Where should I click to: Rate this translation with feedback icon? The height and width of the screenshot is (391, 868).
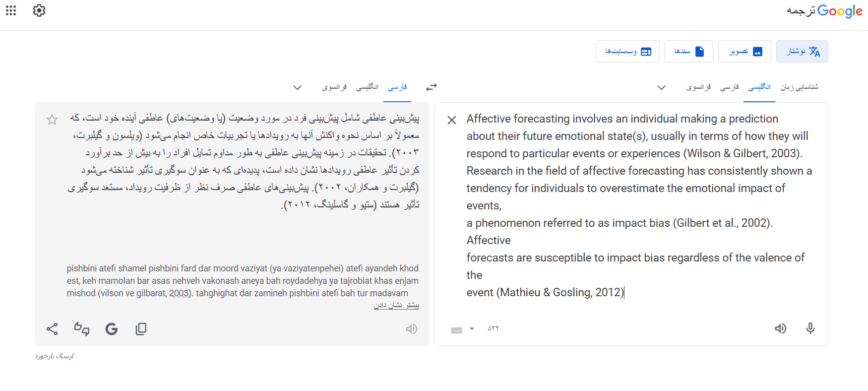point(82,329)
